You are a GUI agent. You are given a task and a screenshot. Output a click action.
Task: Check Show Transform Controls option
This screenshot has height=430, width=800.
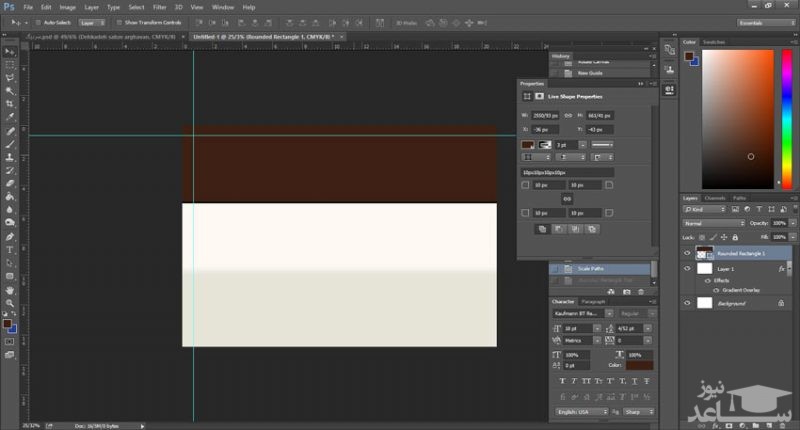tap(118, 21)
